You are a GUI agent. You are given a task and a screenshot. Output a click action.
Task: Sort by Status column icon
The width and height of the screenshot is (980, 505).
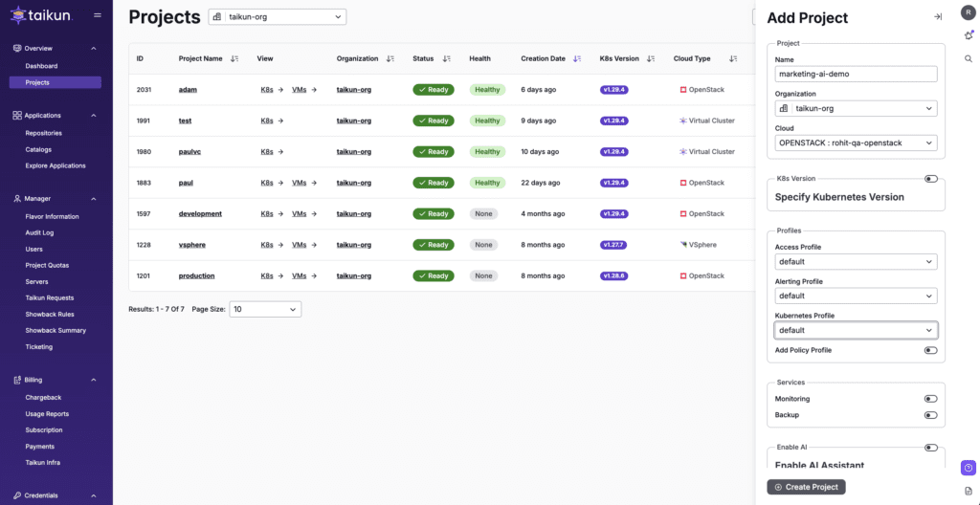pos(445,58)
